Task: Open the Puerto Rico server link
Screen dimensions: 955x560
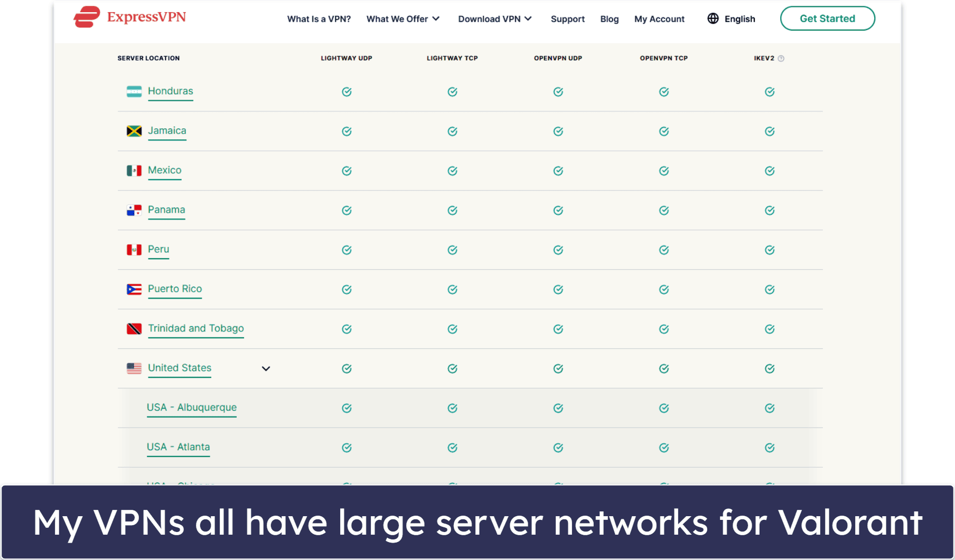Action: click(x=175, y=289)
